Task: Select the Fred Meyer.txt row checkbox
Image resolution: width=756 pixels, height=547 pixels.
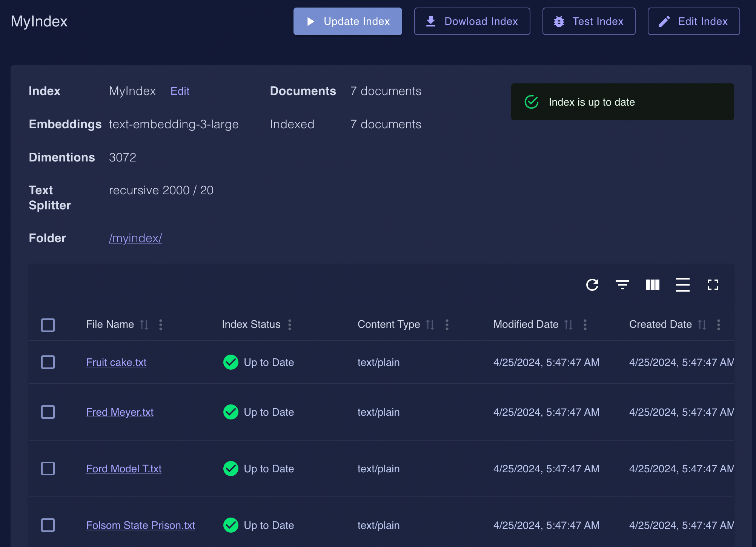Action: coord(48,412)
